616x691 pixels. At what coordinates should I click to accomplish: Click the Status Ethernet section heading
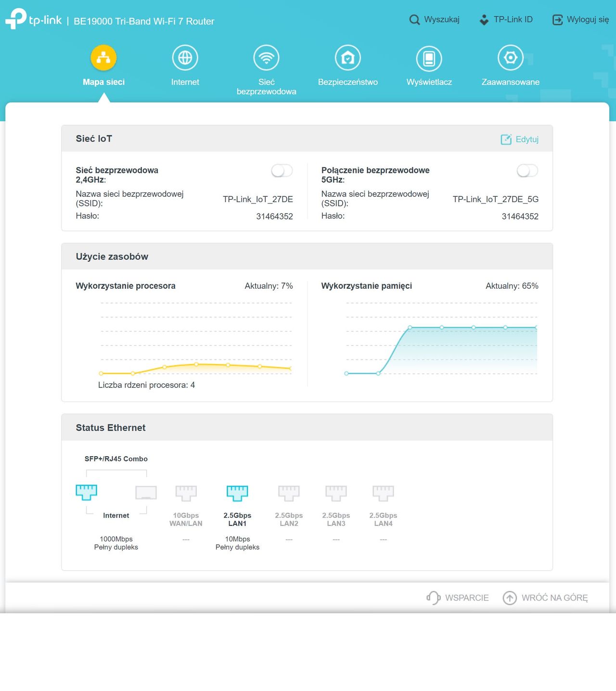(x=111, y=428)
